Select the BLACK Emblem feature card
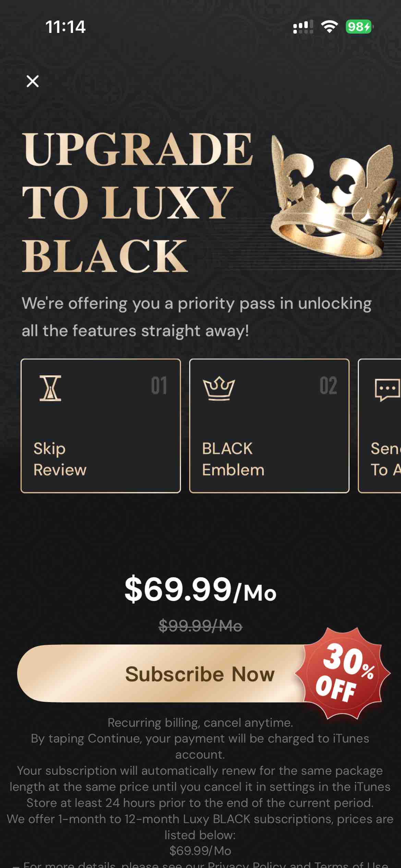401x868 pixels. 269,426
